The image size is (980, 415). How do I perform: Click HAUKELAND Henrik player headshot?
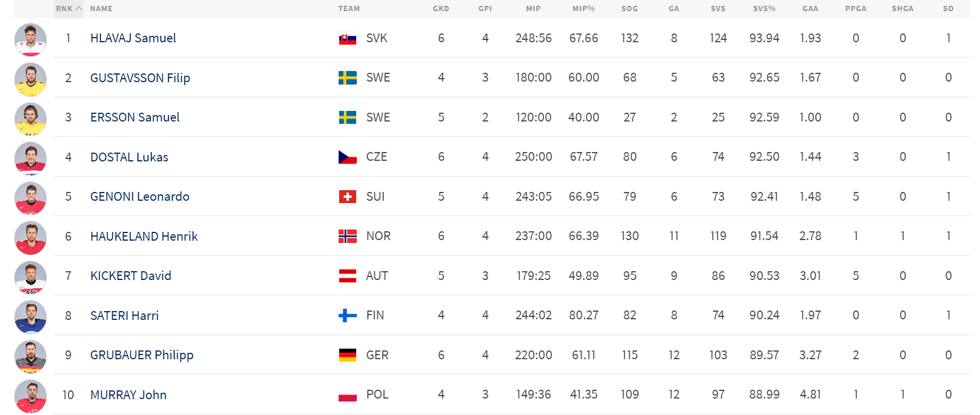click(31, 237)
